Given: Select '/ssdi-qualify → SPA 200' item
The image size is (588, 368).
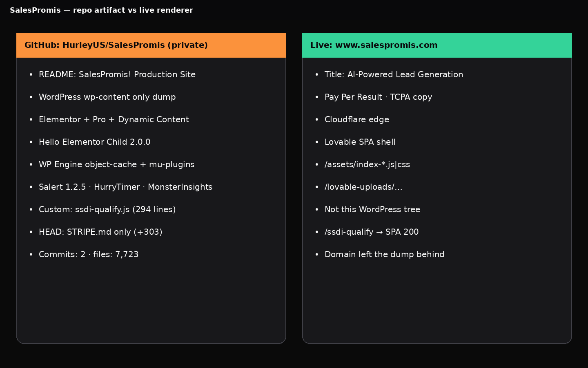Looking at the screenshot, I should click(372, 232).
